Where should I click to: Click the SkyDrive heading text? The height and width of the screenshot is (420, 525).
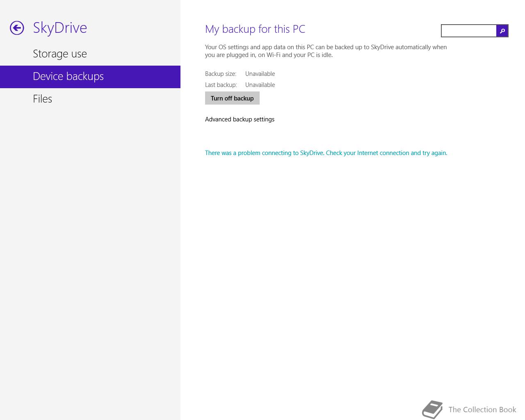coord(60,28)
